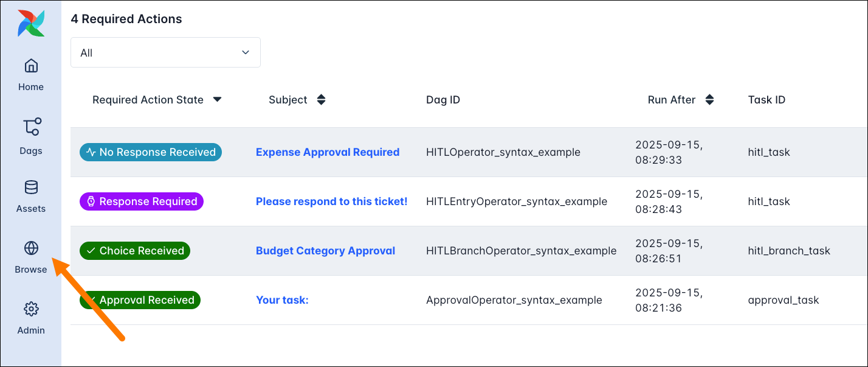Click the heartbeat icon in No Response Received badge
Screen dimensions: 868x367
click(x=91, y=152)
